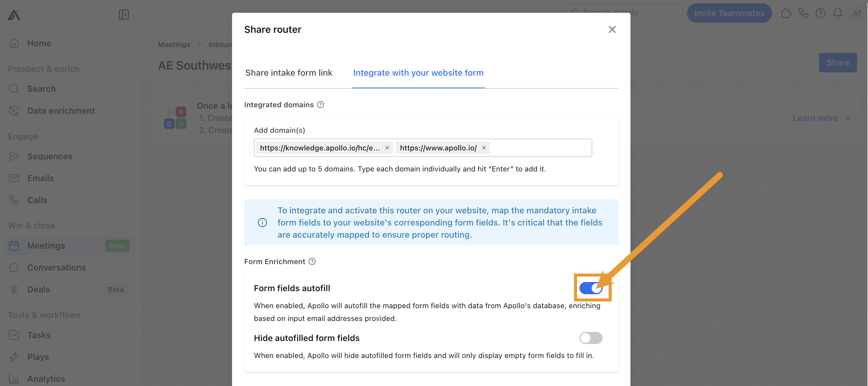Screen dimensions: 868x386
Task: Disable the Form fields autofill toggle
Action: tap(591, 288)
